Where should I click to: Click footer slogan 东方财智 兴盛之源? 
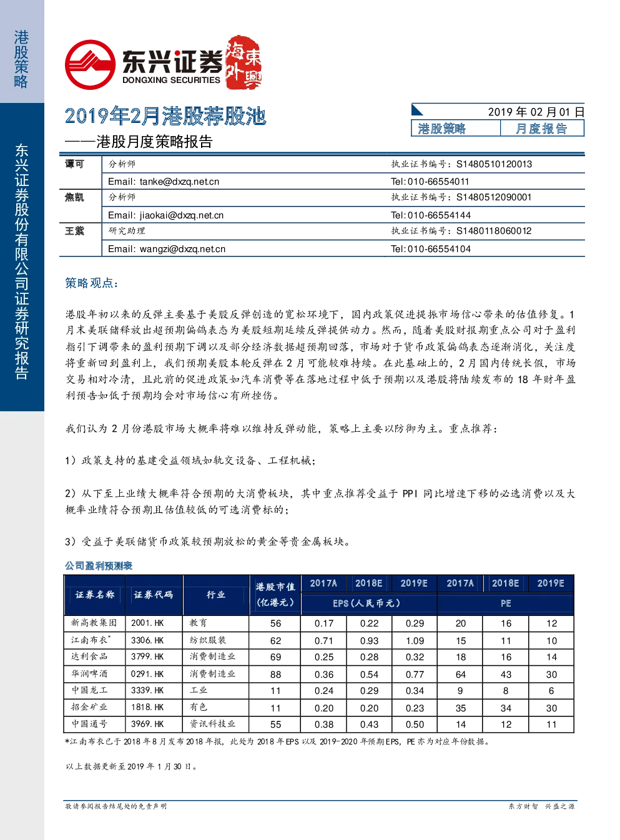(x=541, y=806)
